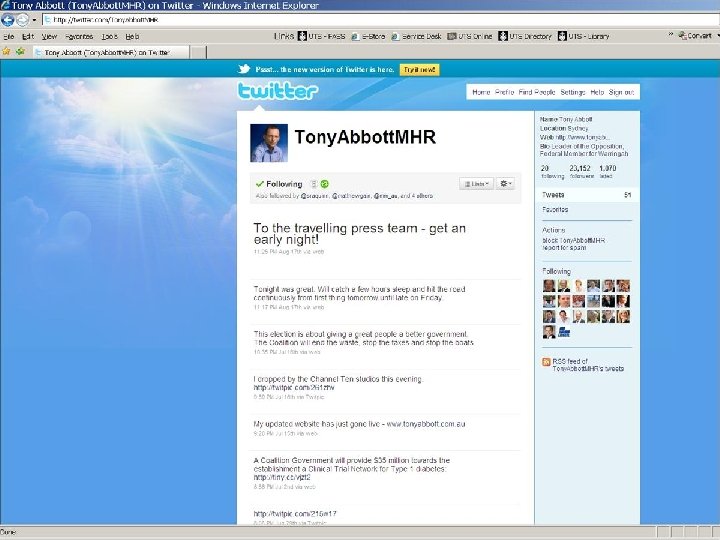Open the gear actions dropdown
Screen dimensions: 720x540
click(x=506, y=184)
